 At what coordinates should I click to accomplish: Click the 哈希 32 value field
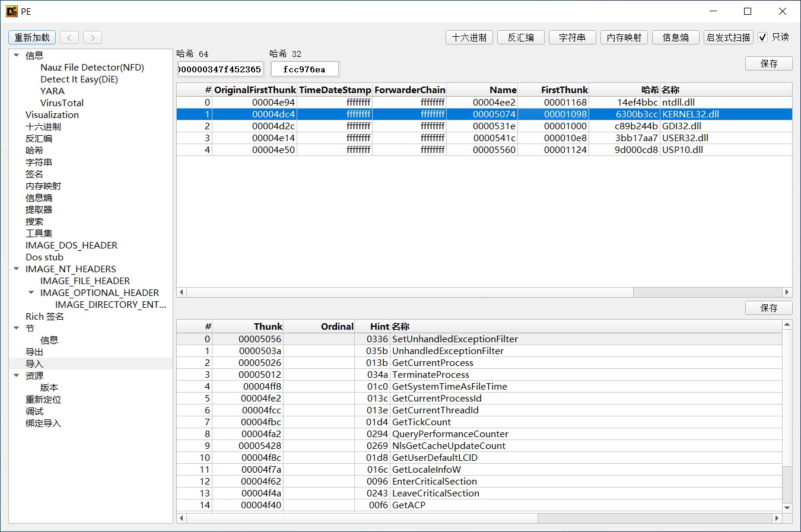click(304, 69)
